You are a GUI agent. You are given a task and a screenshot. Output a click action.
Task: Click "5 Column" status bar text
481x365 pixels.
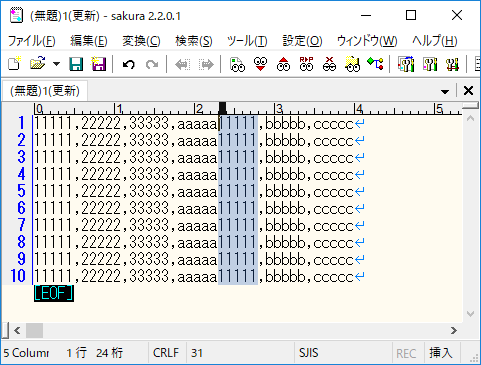pyautogui.click(x=26, y=353)
